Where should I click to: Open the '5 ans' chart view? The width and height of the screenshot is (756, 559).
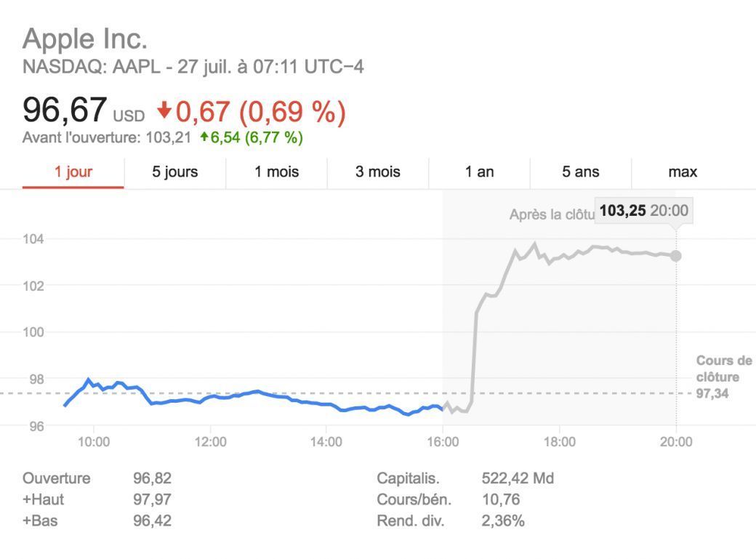(x=579, y=172)
